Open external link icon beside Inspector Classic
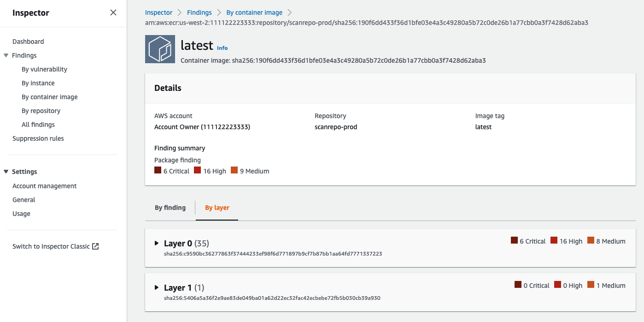Image resolution: width=644 pixels, height=322 pixels. tap(95, 246)
